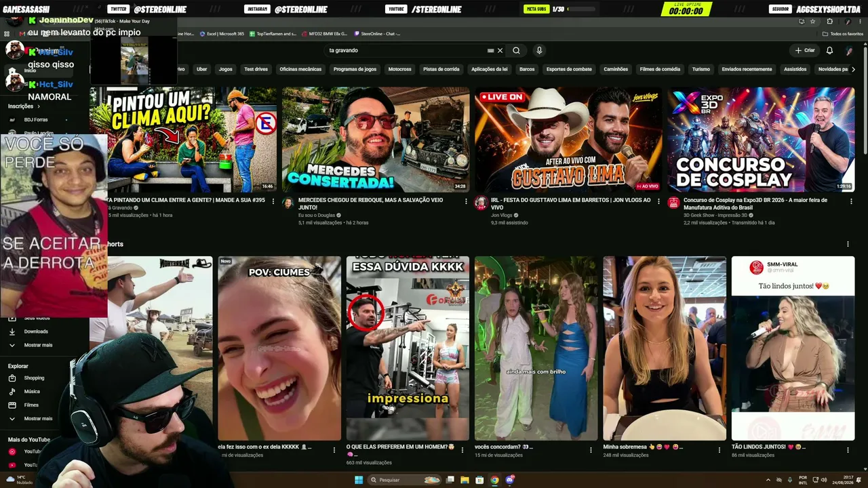
Task: Open the Shorts shelf three-dot menu
Action: [848, 244]
